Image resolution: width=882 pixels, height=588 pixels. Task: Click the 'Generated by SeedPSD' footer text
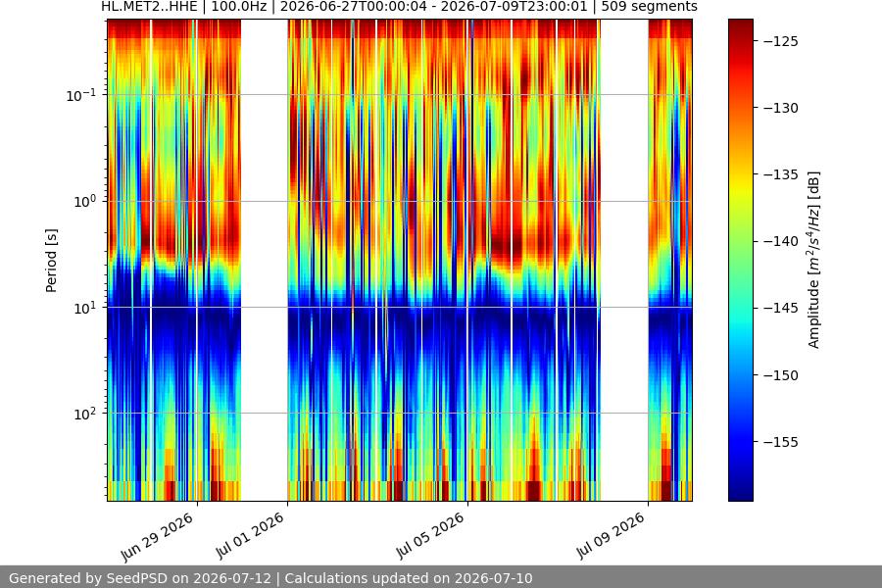click(270, 578)
